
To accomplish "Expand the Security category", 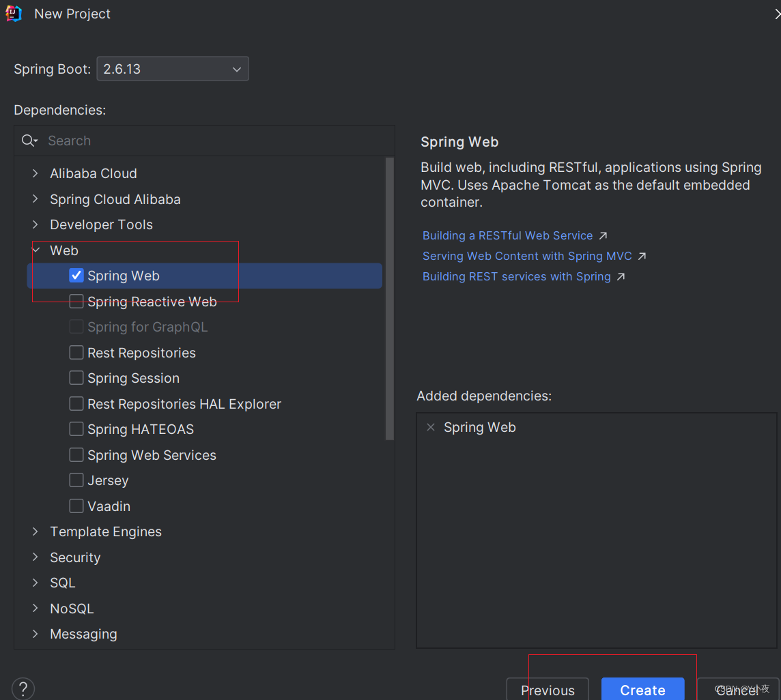I will tap(35, 557).
